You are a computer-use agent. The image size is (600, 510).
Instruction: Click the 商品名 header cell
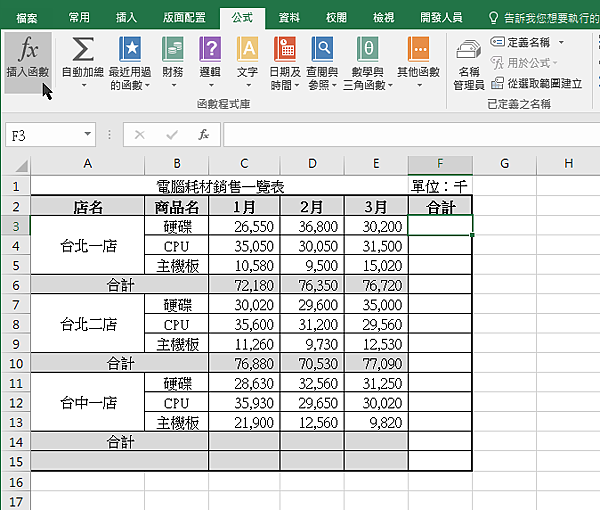[x=176, y=207]
